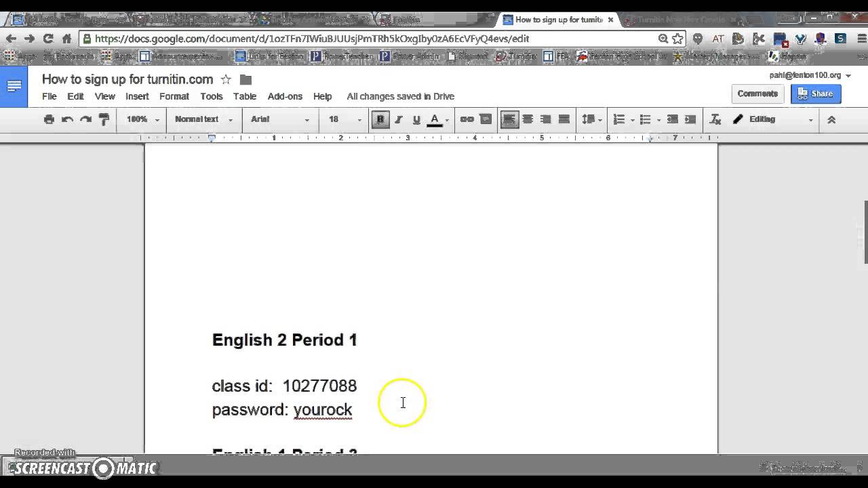Screen dimensions: 868x488
Task: Click the left indent marker on the ruler
Action: pos(212,138)
